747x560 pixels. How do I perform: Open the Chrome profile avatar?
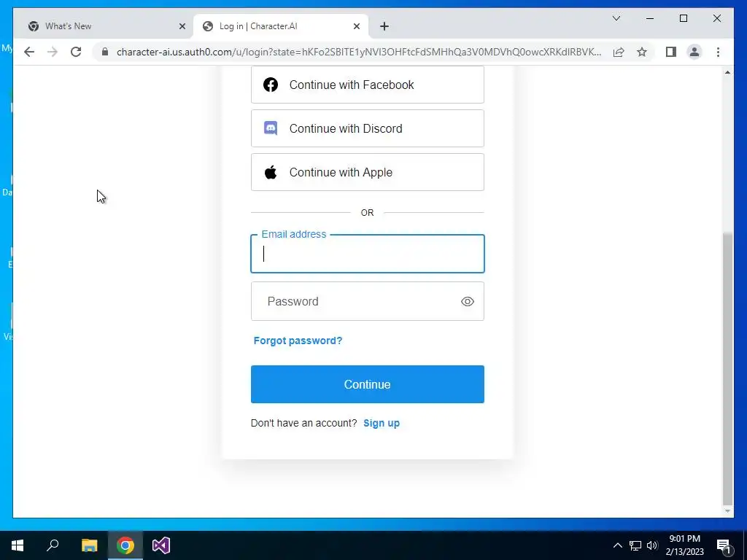click(x=694, y=52)
